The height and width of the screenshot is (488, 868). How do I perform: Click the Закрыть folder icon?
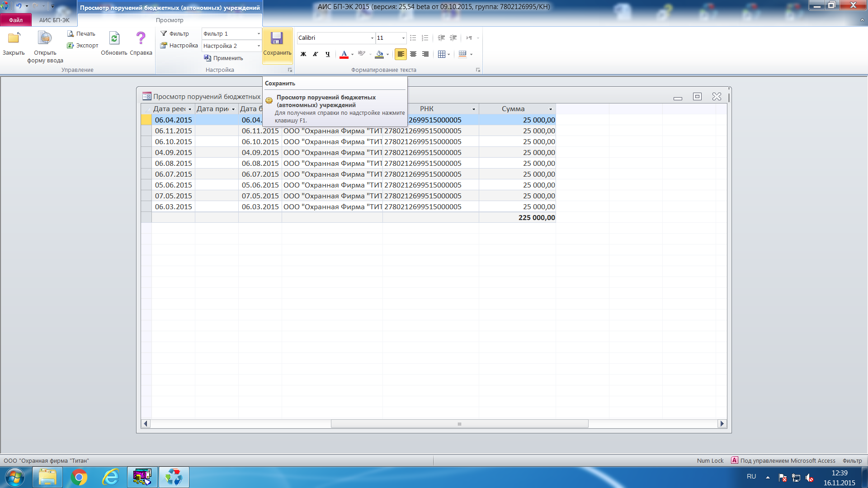[x=14, y=39]
